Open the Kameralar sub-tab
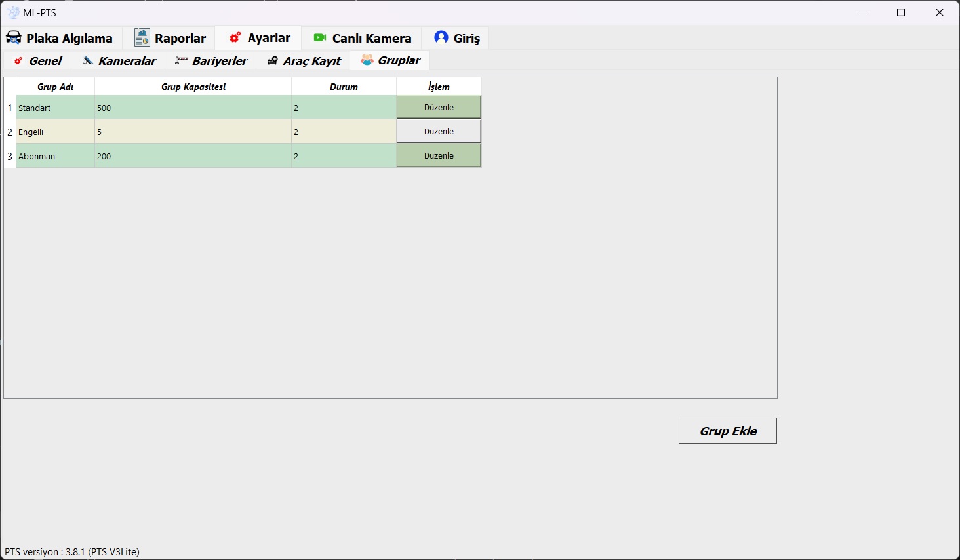The height and width of the screenshot is (560, 960). (x=119, y=60)
